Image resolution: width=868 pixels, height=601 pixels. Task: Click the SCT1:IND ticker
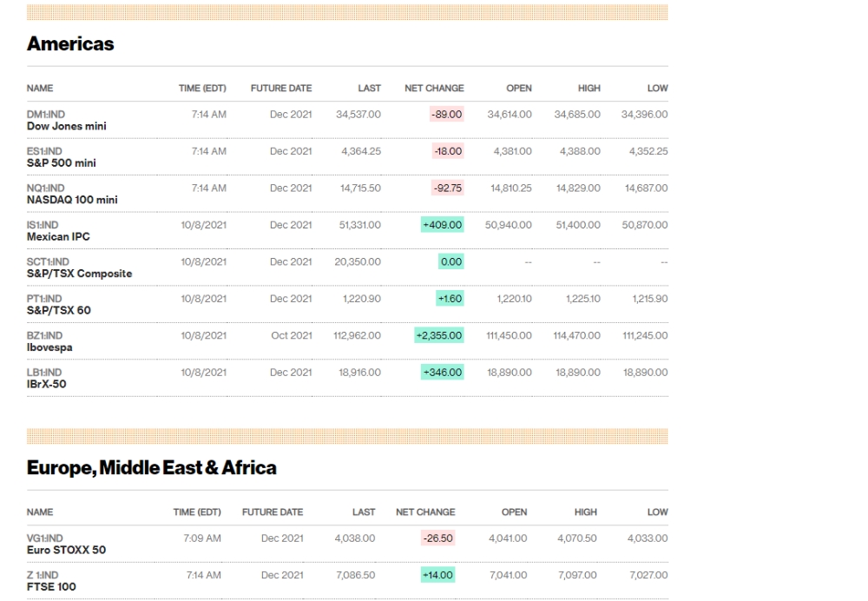pyautogui.click(x=48, y=262)
